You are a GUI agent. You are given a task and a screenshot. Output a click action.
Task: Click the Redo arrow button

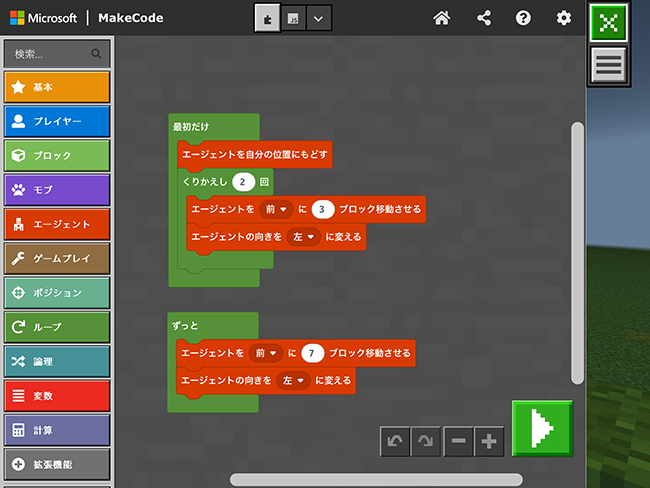[425, 442]
